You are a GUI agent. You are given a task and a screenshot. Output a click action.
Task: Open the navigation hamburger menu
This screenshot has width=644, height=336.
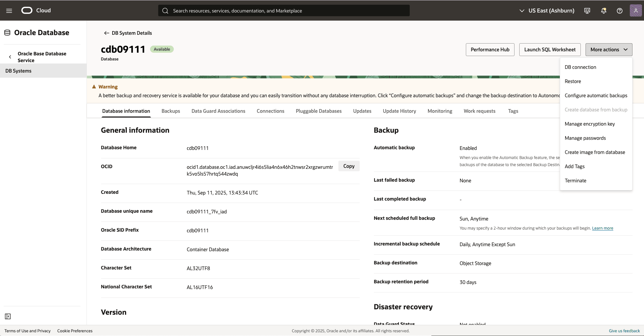coord(9,10)
